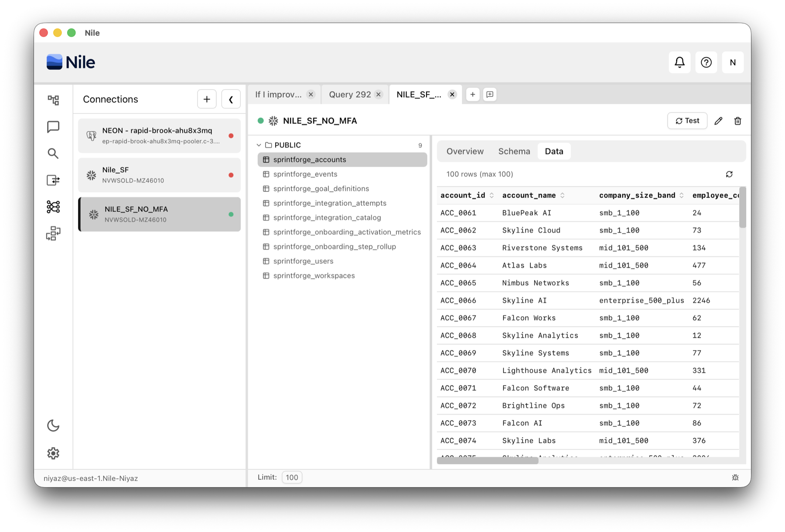Select the sprintforge_onboarding_step_rollup table
Viewport: 785px width, 532px height.
(x=342, y=246)
